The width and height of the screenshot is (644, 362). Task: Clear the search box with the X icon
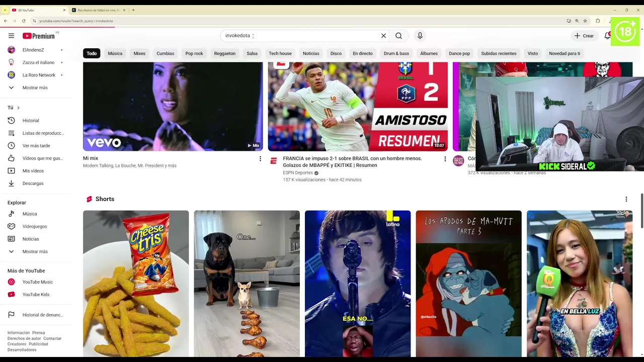383,36
